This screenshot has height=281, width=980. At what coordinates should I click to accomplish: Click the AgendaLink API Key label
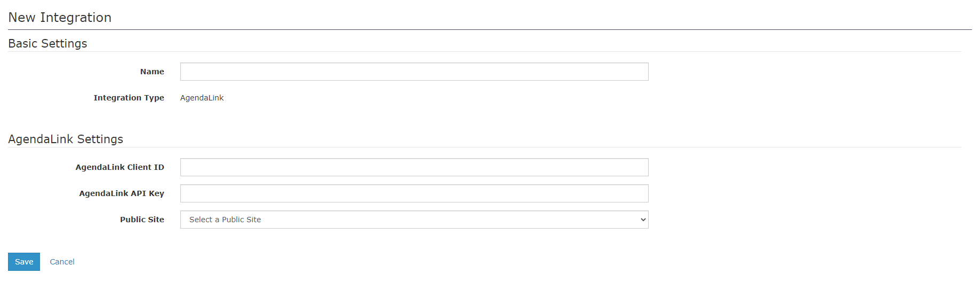point(121,193)
